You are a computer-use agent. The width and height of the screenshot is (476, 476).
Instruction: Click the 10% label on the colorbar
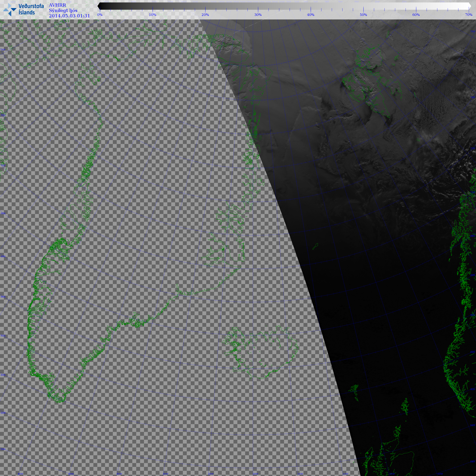[x=153, y=15]
